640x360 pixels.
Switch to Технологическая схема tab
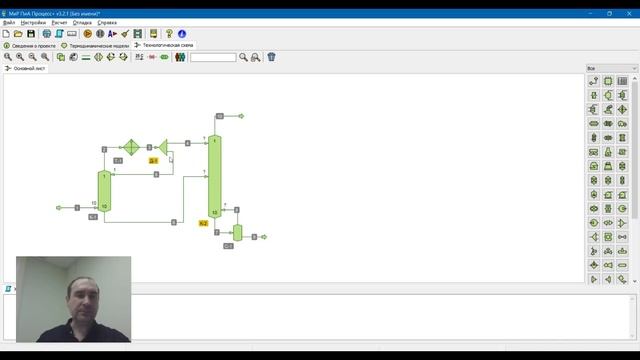click(164, 45)
